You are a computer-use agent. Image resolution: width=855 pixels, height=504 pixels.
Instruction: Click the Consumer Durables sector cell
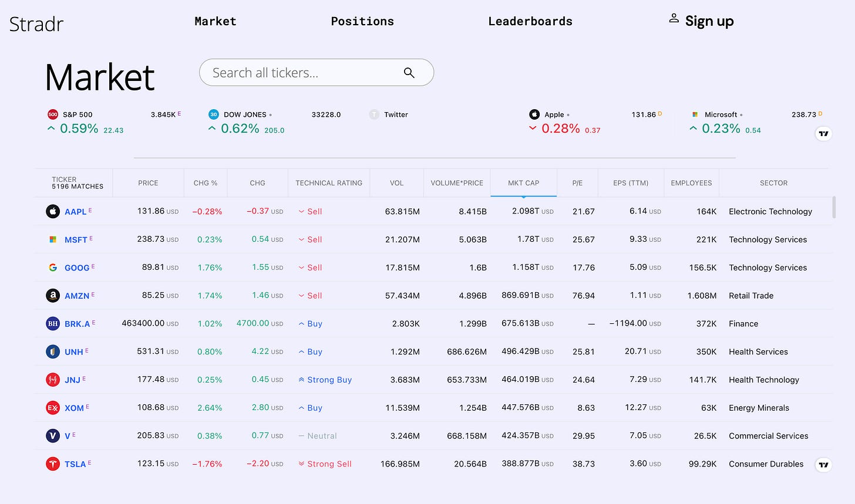766,464
